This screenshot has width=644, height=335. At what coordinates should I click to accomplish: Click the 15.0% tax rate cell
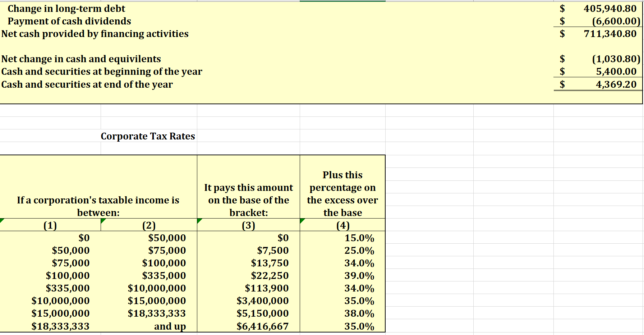pos(359,238)
